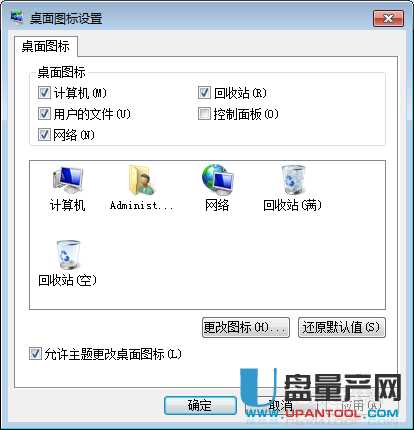Image resolution: width=414 pixels, height=430 pixels.
Task: Select the 回收站(空) empty recycle bin icon
Action: click(x=68, y=255)
